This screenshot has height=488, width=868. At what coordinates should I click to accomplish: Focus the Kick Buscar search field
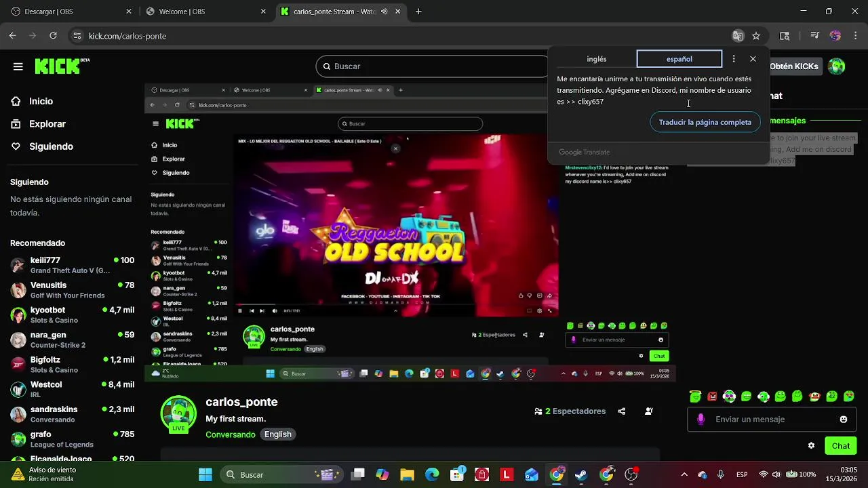pos(431,66)
